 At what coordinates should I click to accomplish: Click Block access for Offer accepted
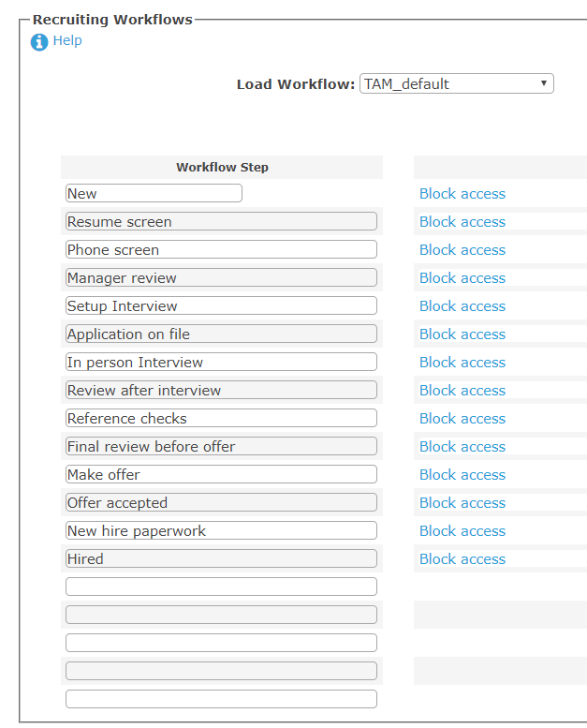pyautogui.click(x=462, y=503)
